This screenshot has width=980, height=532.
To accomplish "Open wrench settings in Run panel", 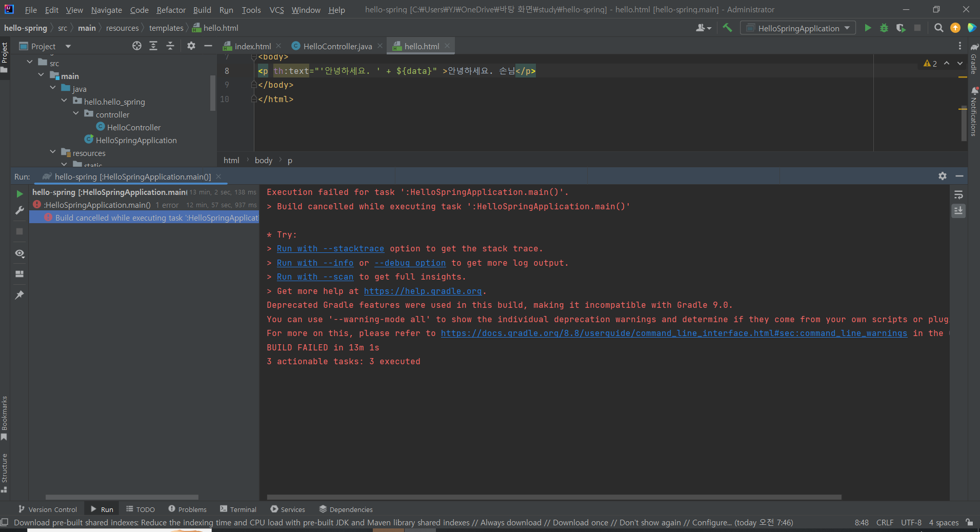I will pyautogui.click(x=19, y=210).
